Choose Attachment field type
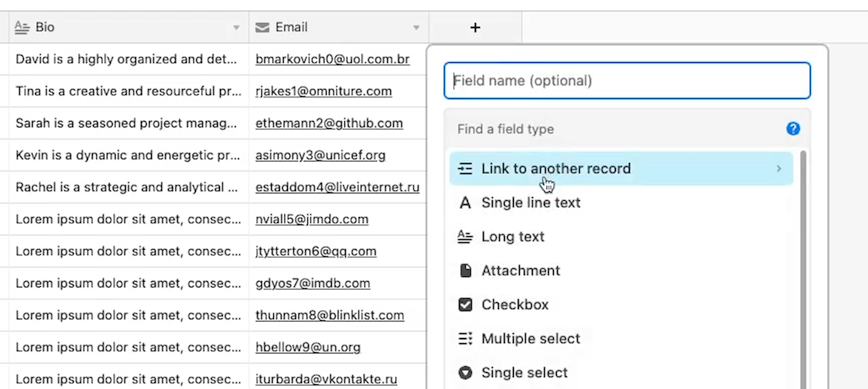868x389 pixels. [x=621, y=270]
